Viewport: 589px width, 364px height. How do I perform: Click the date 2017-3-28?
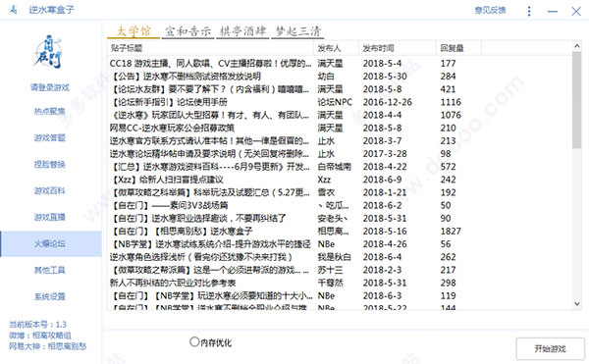[x=385, y=154]
